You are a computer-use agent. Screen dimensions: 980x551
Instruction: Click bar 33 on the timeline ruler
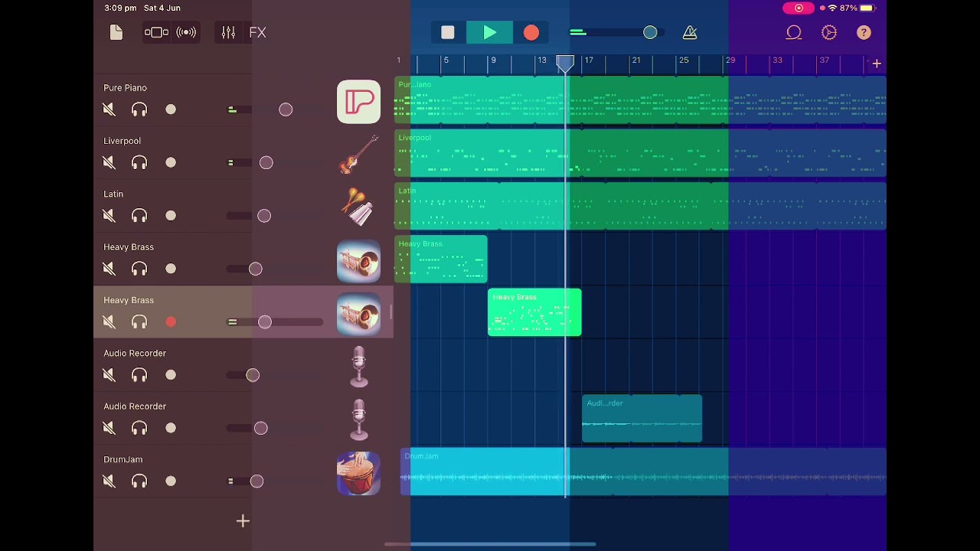click(777, 60)
